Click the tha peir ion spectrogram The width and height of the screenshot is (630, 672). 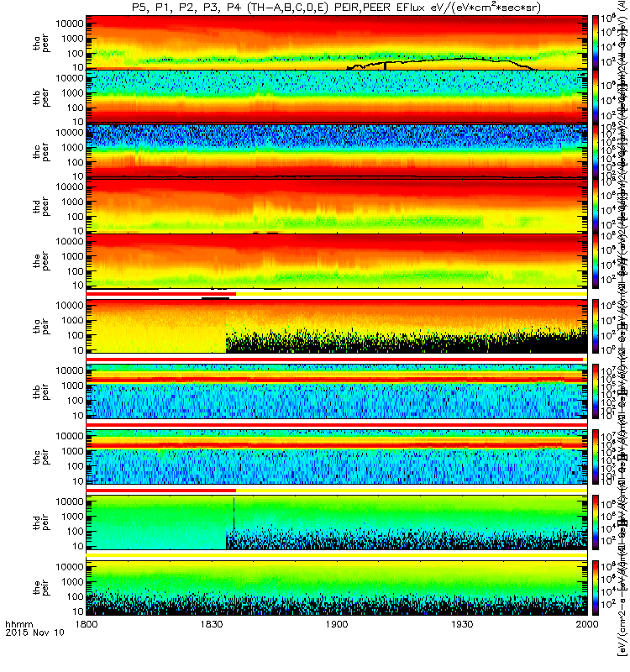pyautogui.click(x=337, y=326)
